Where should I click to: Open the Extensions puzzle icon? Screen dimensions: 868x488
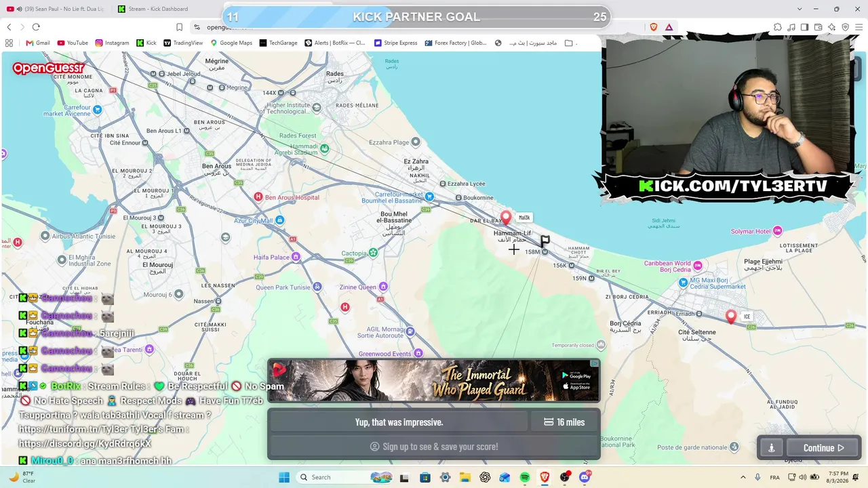tap(778, 27)
